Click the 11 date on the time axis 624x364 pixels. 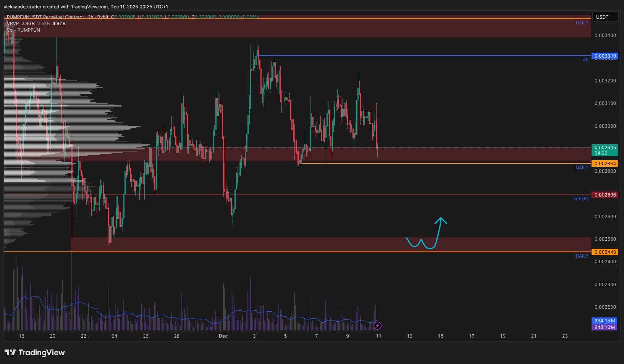point(378,336)
